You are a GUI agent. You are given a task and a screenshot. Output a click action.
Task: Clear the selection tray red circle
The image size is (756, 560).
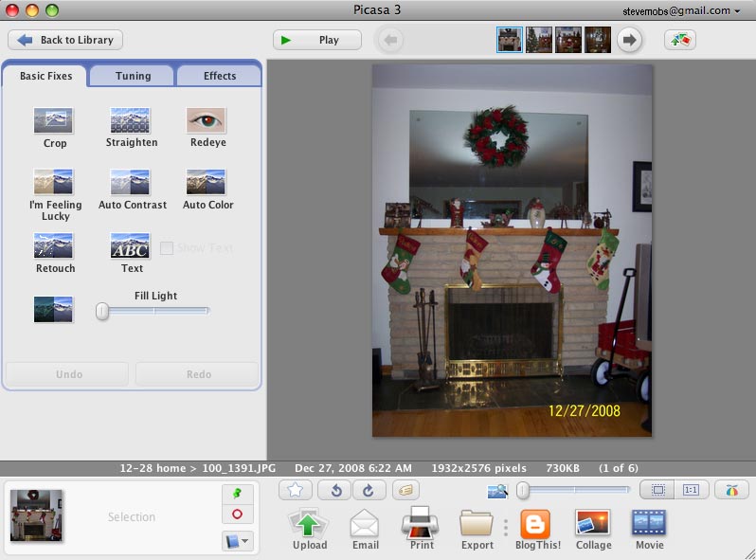point(237,514)
